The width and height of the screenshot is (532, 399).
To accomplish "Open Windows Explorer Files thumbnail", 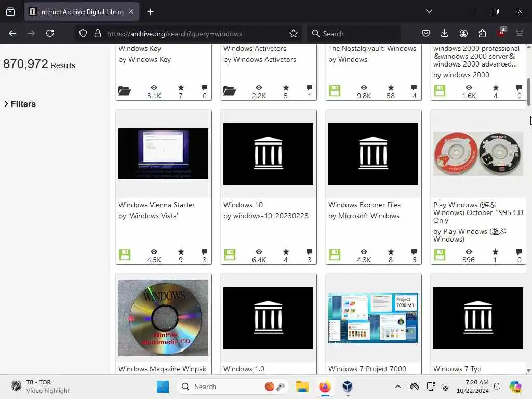I will coord(373,154).
